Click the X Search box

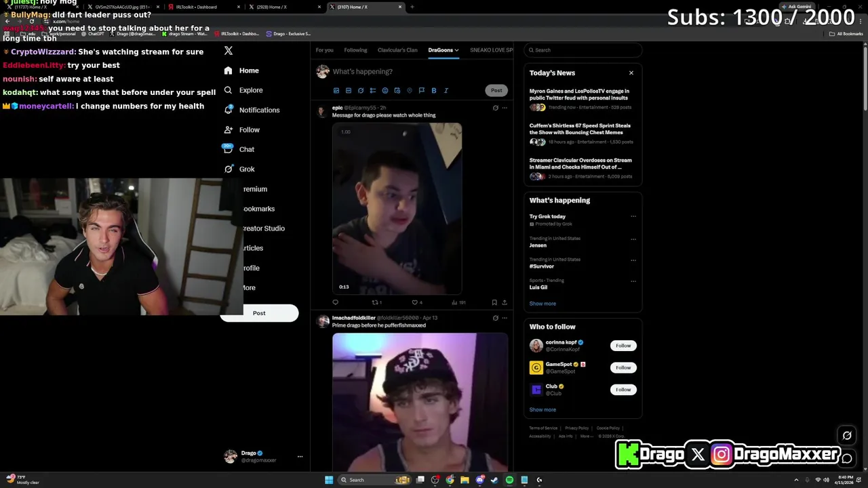pyautogui.click(x=583, y=50)
